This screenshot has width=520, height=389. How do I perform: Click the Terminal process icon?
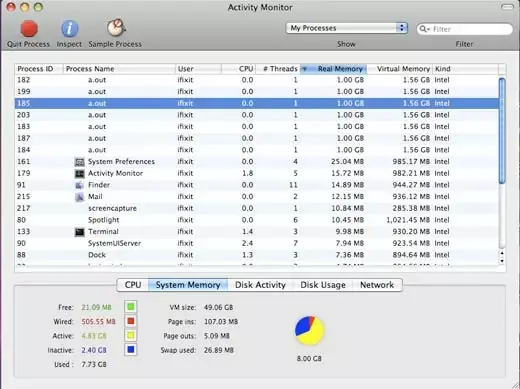[80, 232]
